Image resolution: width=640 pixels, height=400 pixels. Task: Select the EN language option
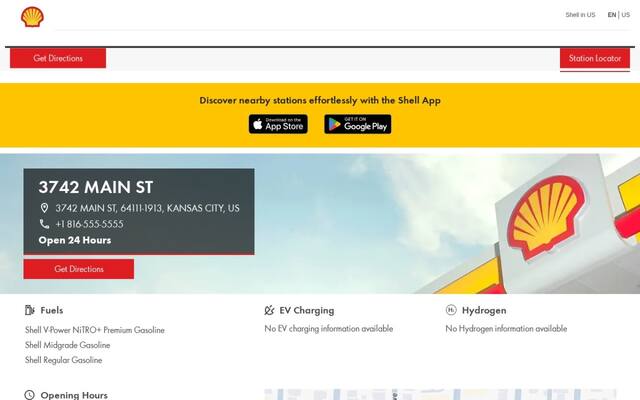611,15
